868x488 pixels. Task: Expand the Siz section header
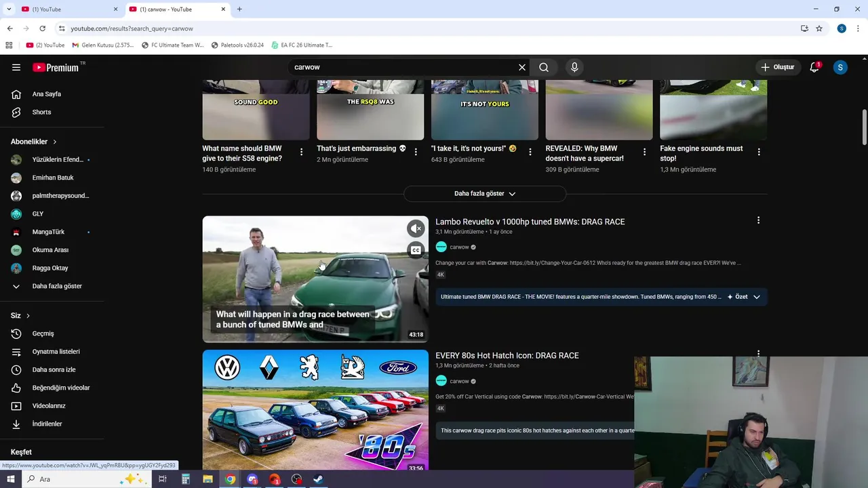pyautogui.click(x=20, y=316)
